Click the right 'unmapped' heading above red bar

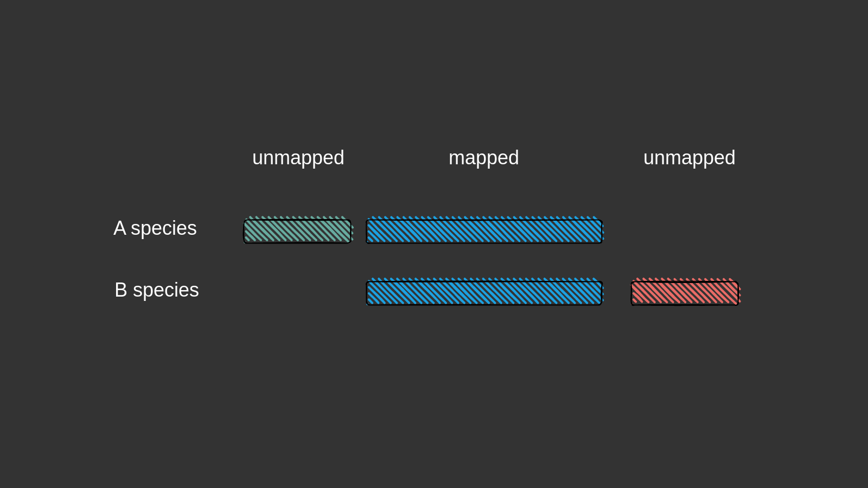click(690, 158)
